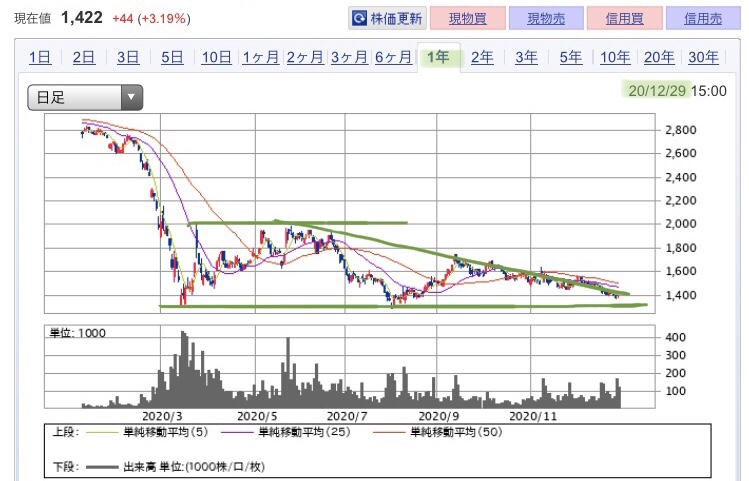Click the active 1年 period tab
Screen dimensions: 749x481
438,58
